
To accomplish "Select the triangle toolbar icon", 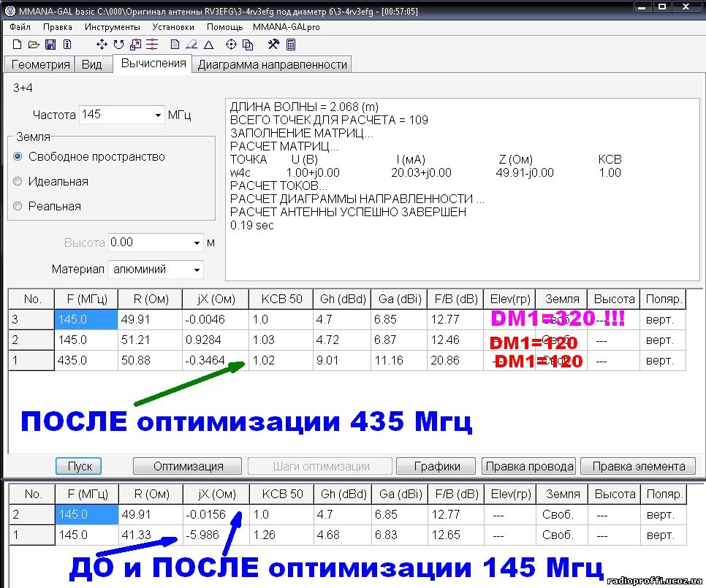I will (208, 44).
